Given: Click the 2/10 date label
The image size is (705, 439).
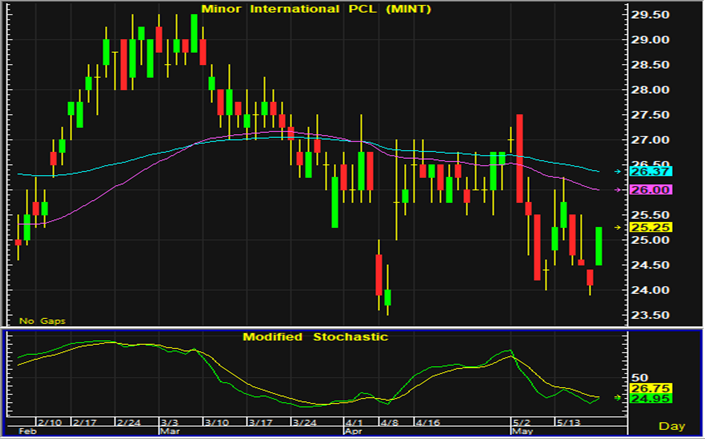Looking at the screenshot, I should 49,422.
